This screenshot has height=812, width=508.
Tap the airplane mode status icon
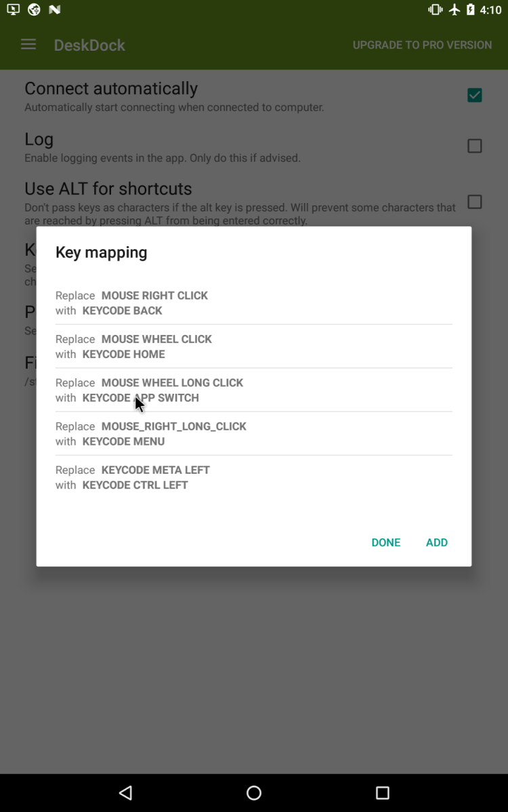coord(454,10)
